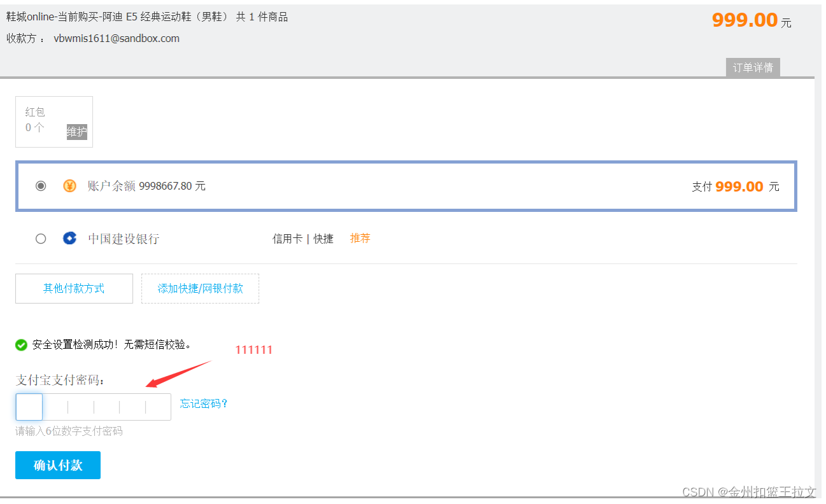The width and height of the screenshot is (826, 504).
Task: Click the 维护 label in red packet box
Action: click(x=76, y=132)
